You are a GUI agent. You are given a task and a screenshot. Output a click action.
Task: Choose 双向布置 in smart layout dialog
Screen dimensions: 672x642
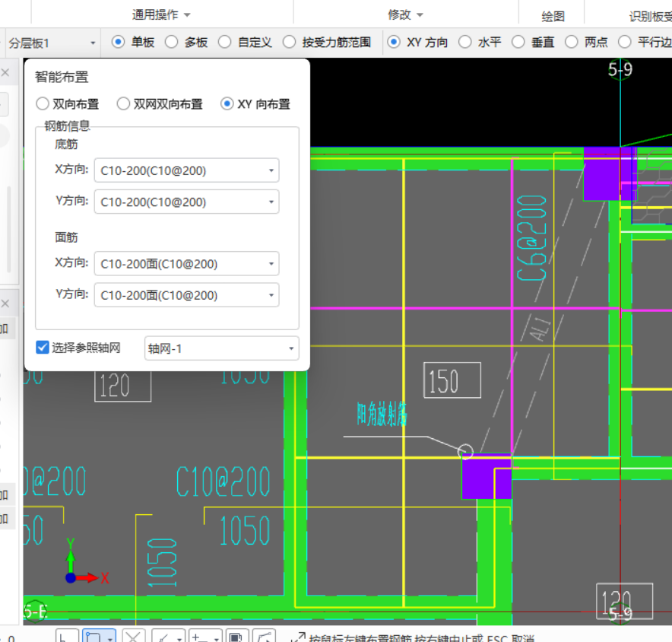pyautogui.click(x=43, y=103)
